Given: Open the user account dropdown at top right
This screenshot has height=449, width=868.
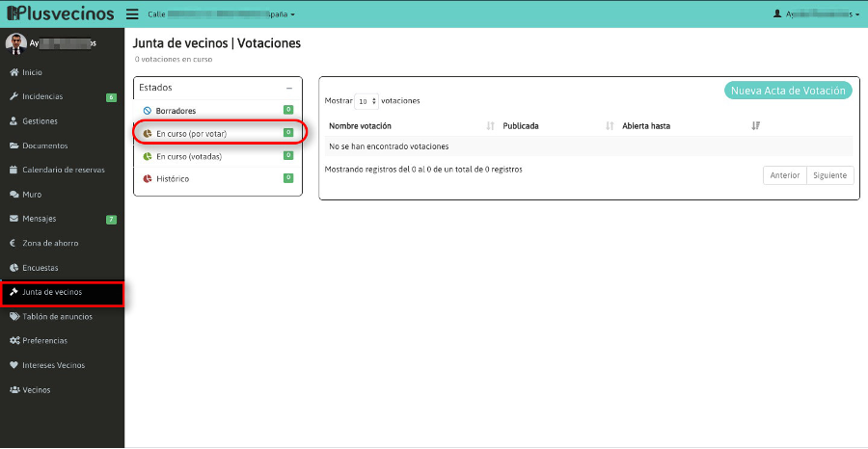Looking at the screenshot, I should pyautogui.click(x=817, y=14).
